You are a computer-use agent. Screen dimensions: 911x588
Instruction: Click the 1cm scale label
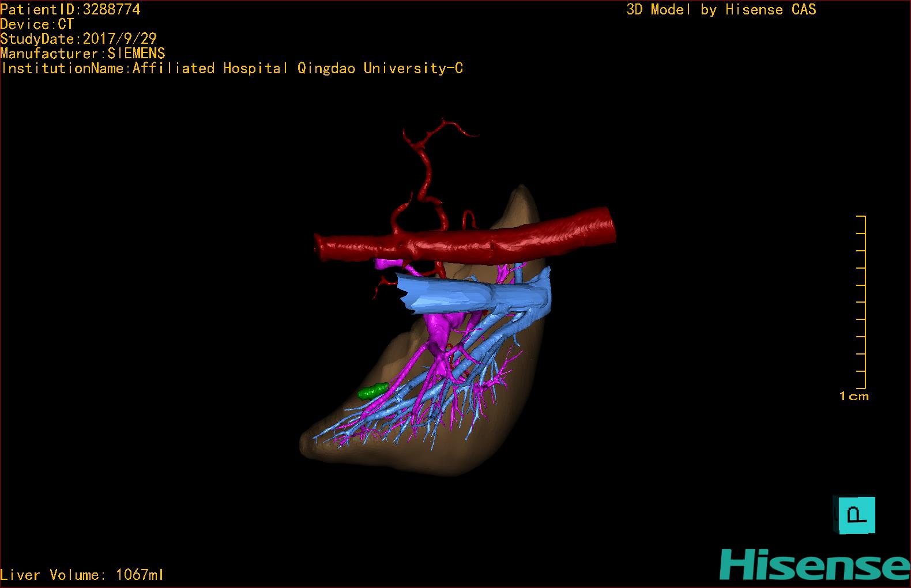(x=854, y=396)
